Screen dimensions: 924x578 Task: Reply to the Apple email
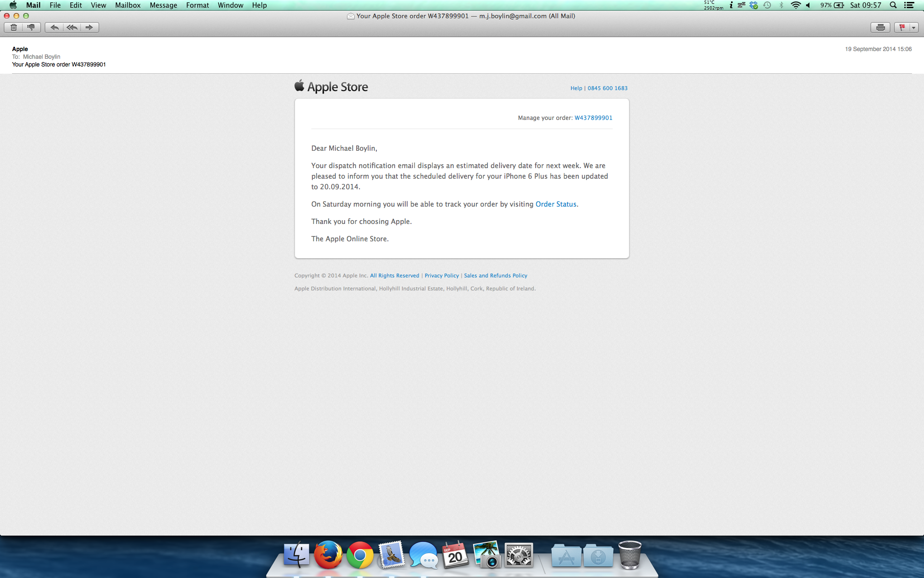coord(54,27)
